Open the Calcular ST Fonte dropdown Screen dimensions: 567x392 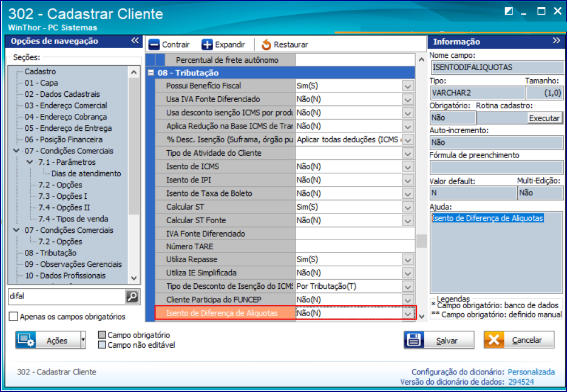[408, 220]
